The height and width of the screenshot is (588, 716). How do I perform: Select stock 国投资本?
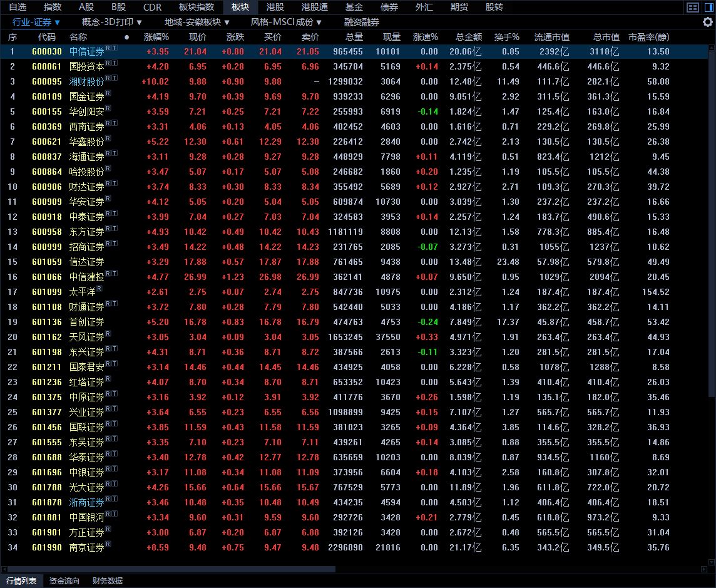pos(87,67)
